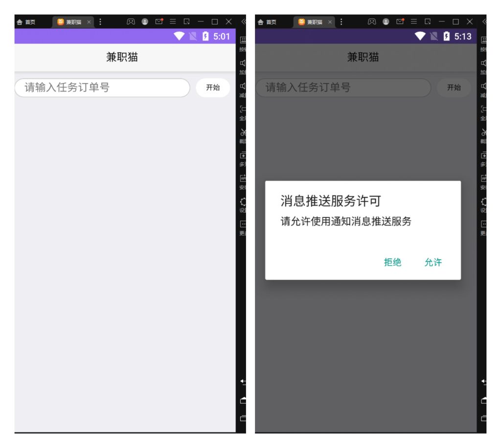Click the 请允许使用通知消息推送服务 message text
The width and height of the screenshot is (501, 448).
point(346,221)
